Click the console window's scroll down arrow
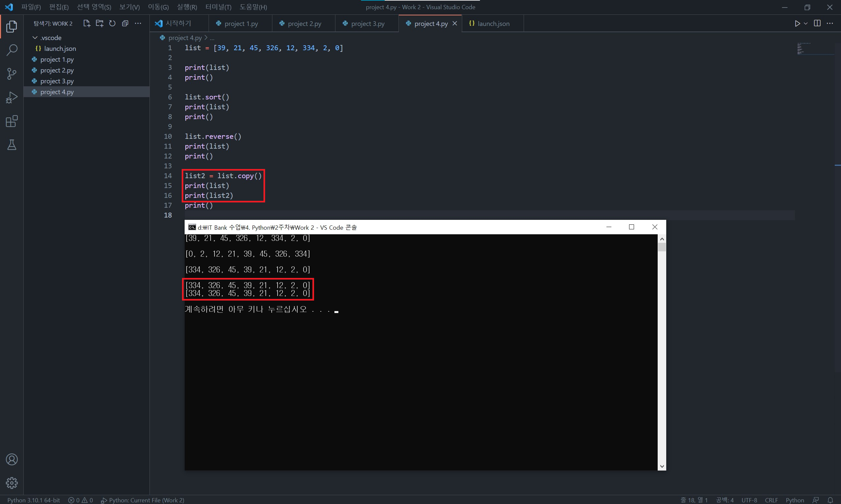The image size is (841, 504). pos(662,466)
